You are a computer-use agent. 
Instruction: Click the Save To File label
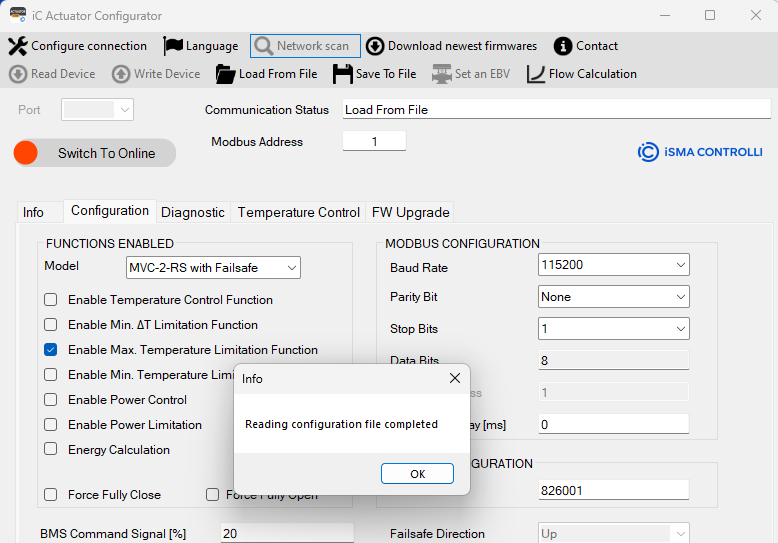click(x=386, y=74)
